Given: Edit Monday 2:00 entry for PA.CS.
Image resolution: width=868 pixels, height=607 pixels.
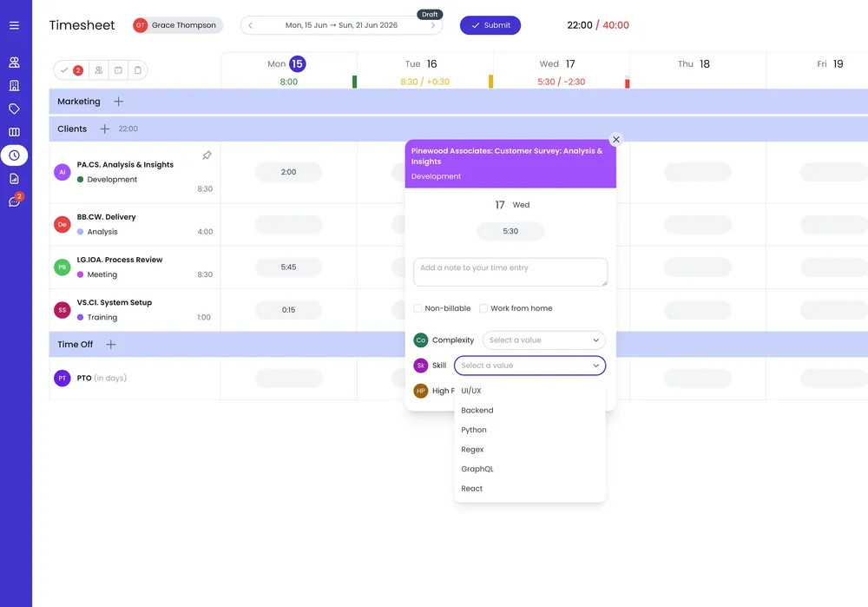Looking at the screenshot, I should (288, 172).
